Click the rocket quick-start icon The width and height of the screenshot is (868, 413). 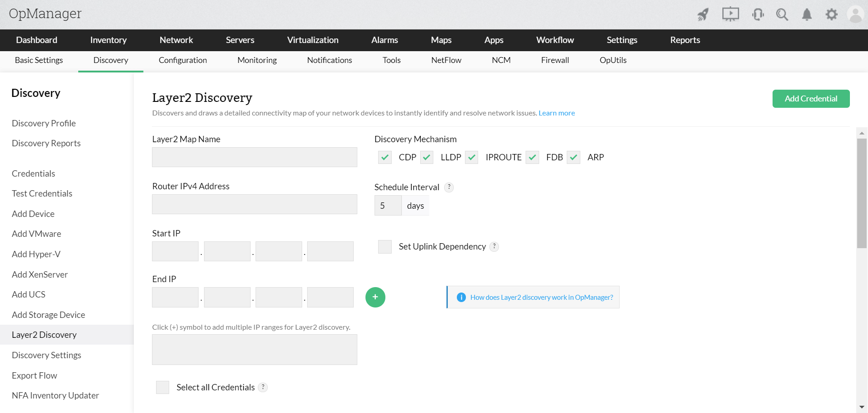702,14
